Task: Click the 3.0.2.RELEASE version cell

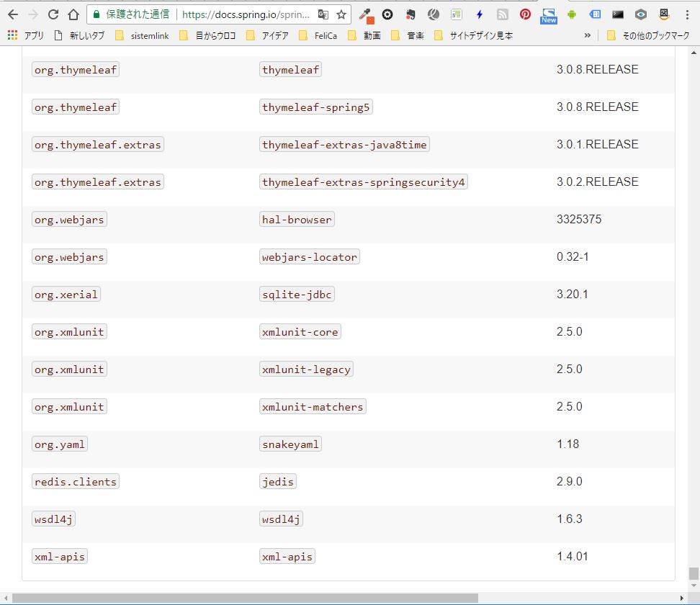Action: coord(597,181)
